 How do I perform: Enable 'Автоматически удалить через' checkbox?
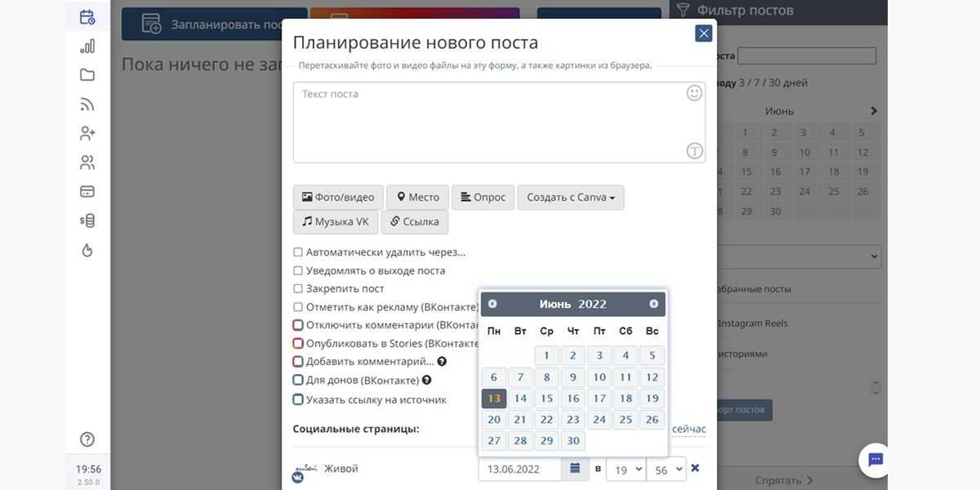click(298, 252)
